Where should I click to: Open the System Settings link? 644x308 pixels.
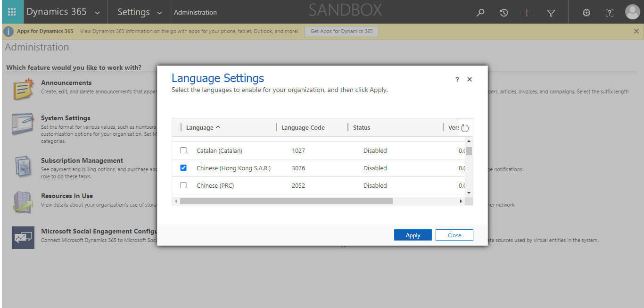click(x=66, y=118)
